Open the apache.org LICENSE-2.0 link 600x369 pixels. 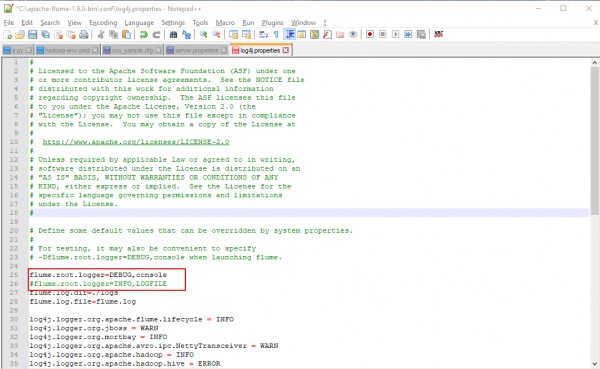(136, 142)
